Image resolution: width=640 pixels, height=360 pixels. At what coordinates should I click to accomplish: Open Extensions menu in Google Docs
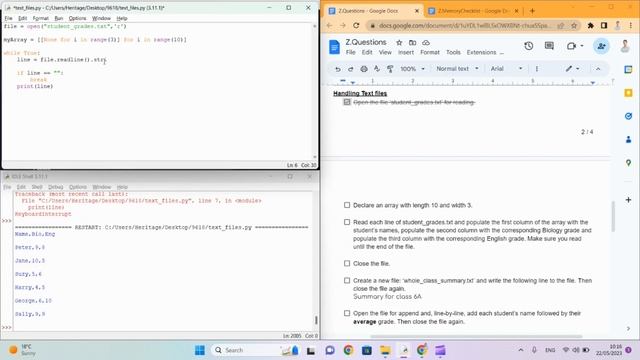coord(481,53)
